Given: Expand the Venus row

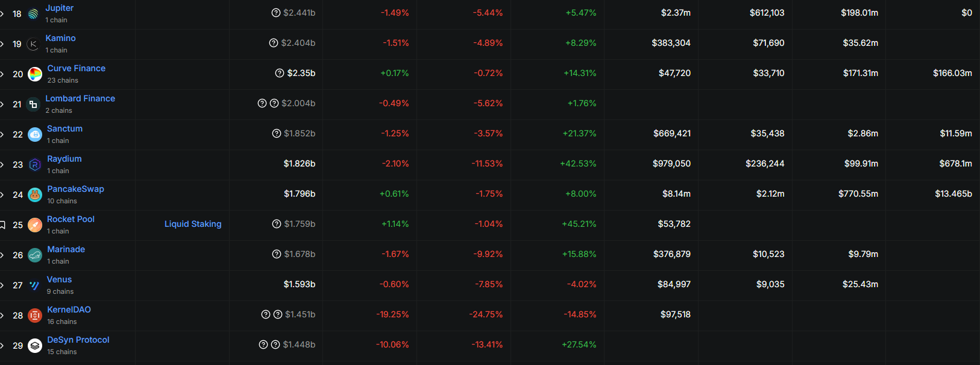Looking at the screenshot, I should click(x=2, y=285).
